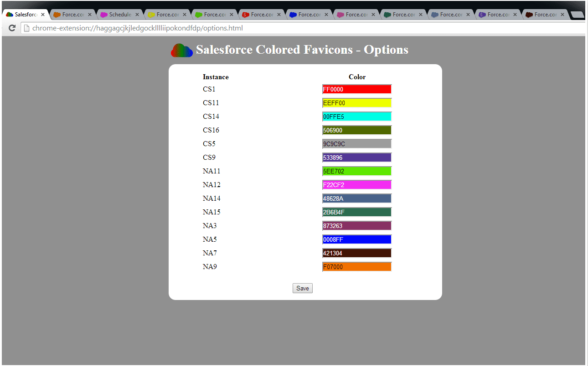Click the NA5 blue color field 0008FF
588x366 pixels.
click(x=357, y=239)
